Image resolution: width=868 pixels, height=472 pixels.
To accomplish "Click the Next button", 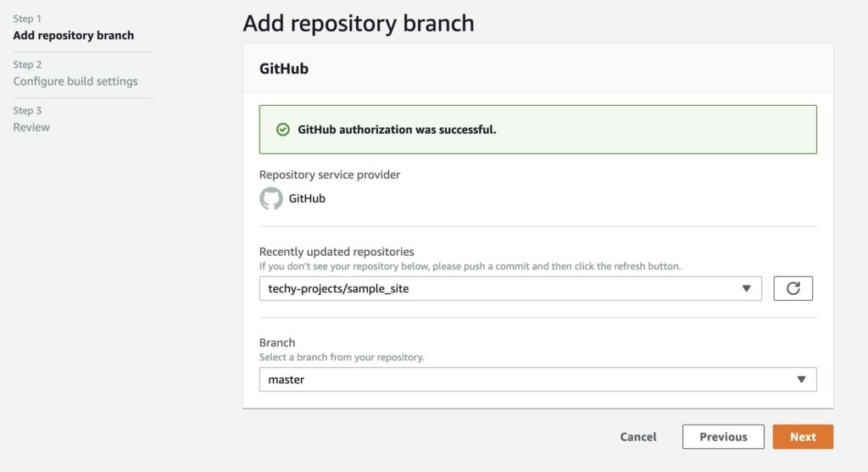I will coord(803,436).
